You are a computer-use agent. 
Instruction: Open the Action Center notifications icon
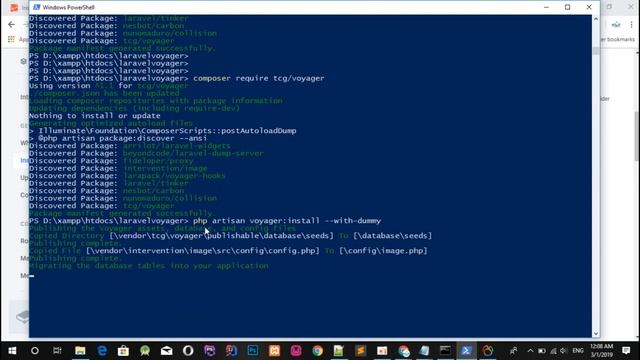[x=626, y=351]
